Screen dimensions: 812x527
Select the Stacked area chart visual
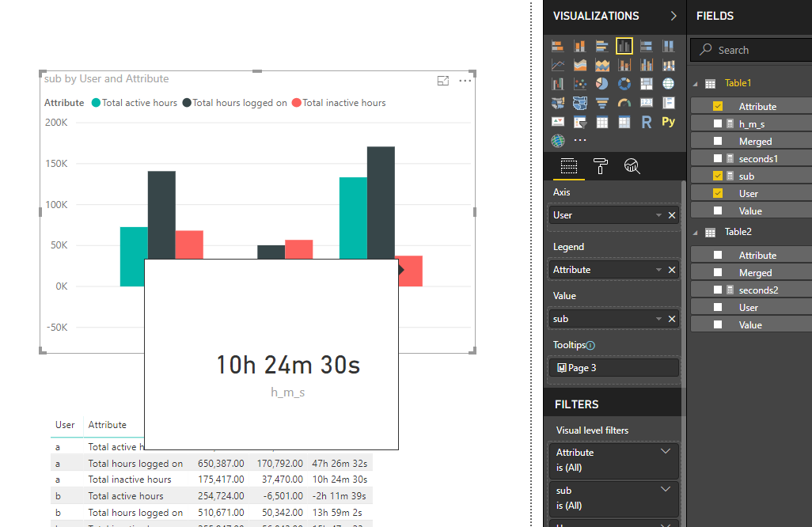tap(601, 65)
